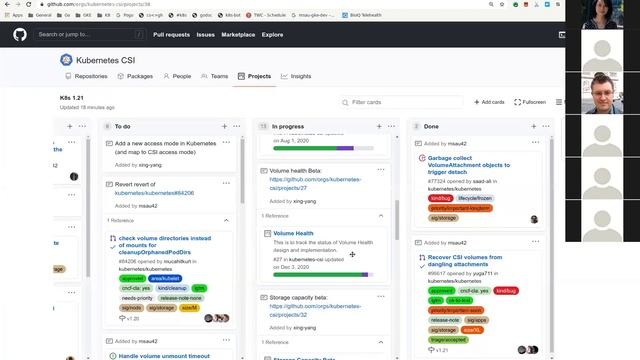This screenshot has width=640, height=360.
Task: Switch to the Teams tab
Action: click(214, 76)
